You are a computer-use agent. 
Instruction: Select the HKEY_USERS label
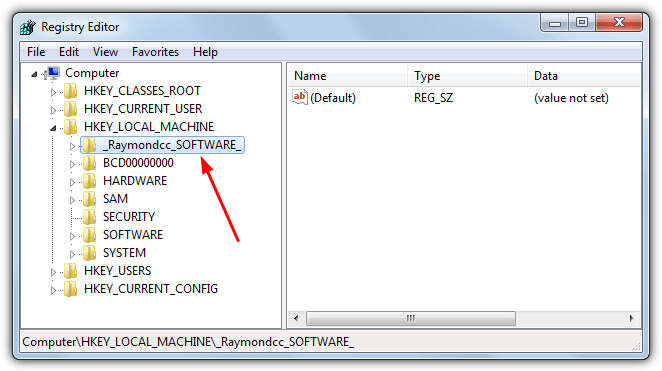click(x=117, y=271)
